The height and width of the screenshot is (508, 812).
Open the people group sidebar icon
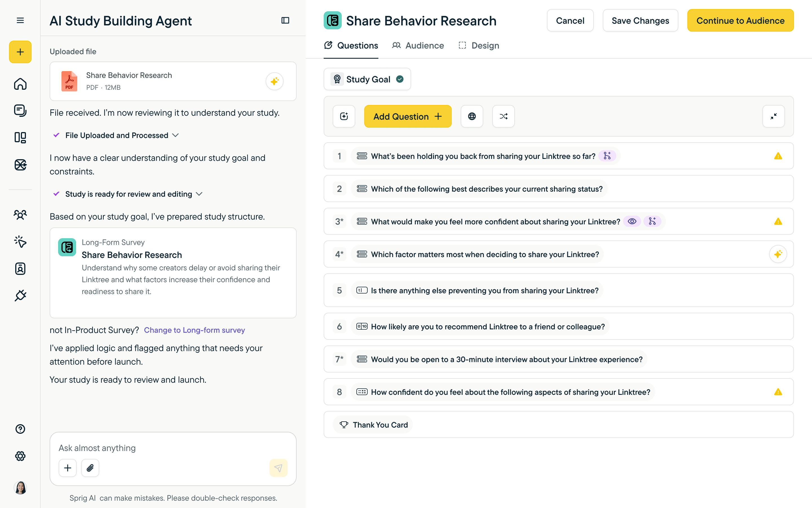click(20, 214)
